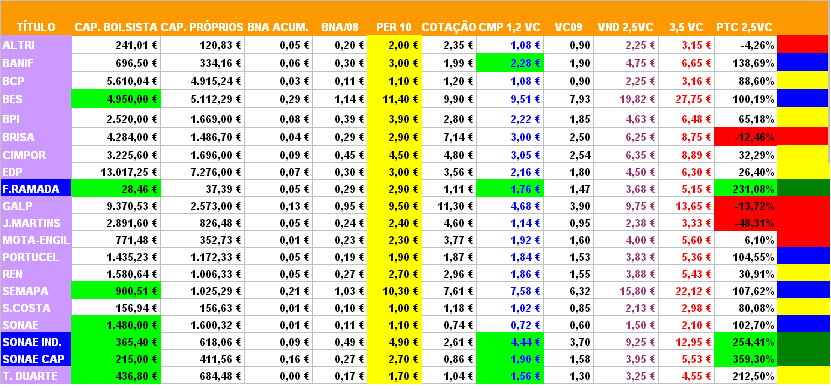Click the PORTUCEL title cell
Image resolution: width=831 pixels, height=389 pixels.
click(36, 257)
